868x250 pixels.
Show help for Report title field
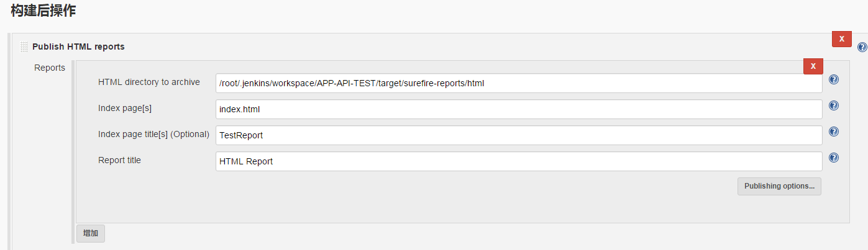coord(834,158)
